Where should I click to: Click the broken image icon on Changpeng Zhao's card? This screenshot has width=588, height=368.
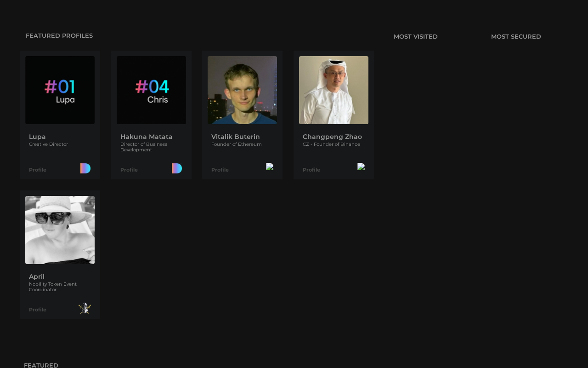tap(361, 167)
